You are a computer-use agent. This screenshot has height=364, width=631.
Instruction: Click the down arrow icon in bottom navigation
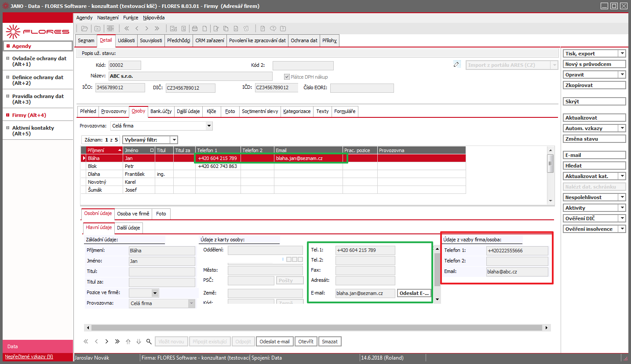point(139,341)
